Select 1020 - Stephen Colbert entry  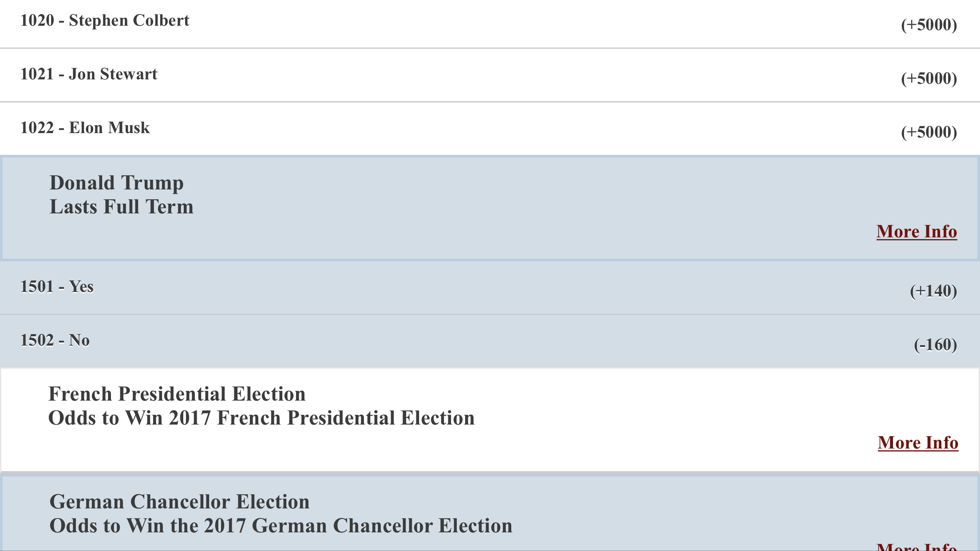click(490, 24)
